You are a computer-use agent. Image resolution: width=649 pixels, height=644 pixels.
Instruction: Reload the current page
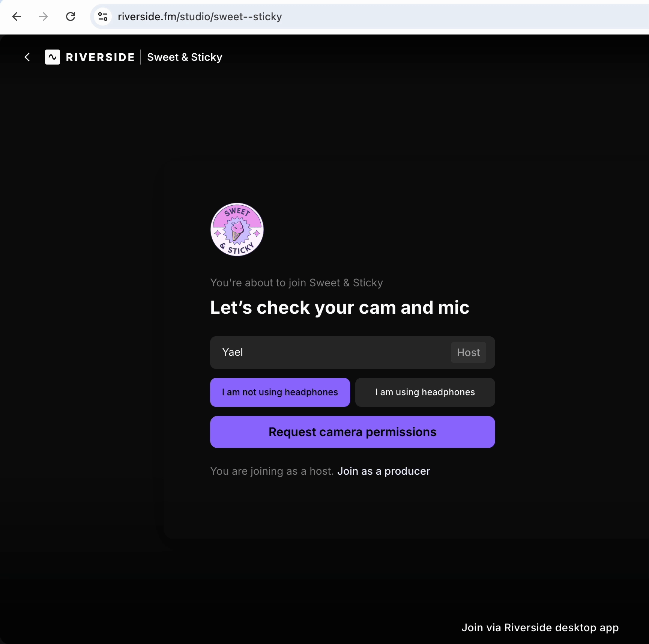click(71, 17)
